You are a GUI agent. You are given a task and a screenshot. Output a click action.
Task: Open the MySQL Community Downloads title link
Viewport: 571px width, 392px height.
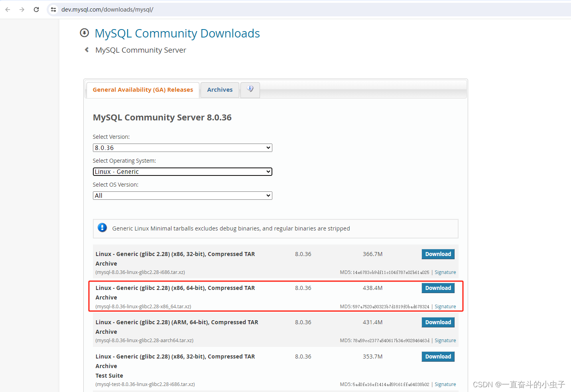pyautogui.click(x=177, y=33)
